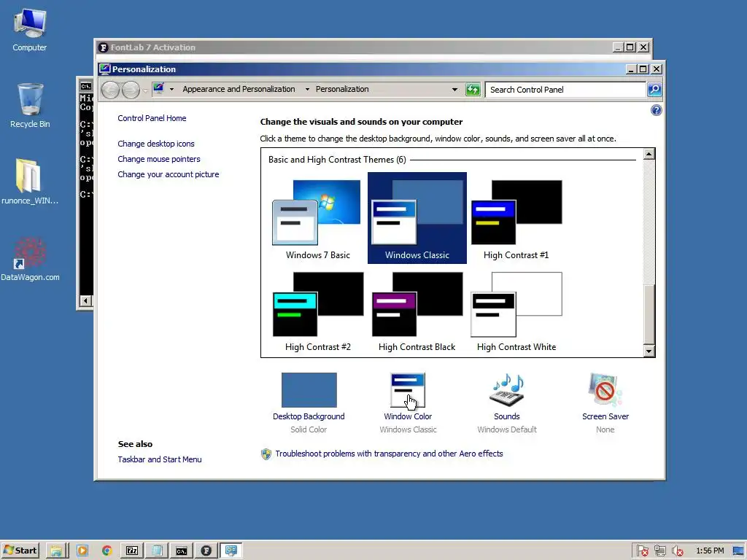
Task: Expand the arrow before Personalization breadcrumb
Action: (307, 89)
